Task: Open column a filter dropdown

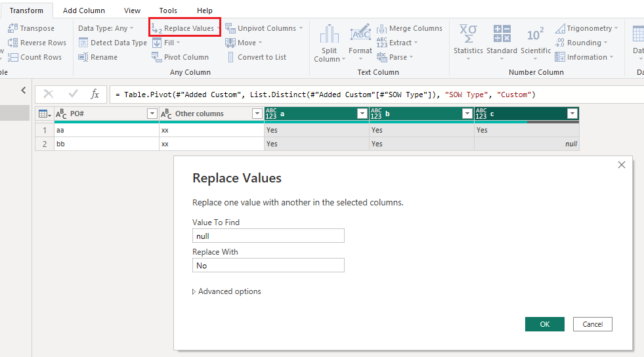Action: (x=362, y=114)
